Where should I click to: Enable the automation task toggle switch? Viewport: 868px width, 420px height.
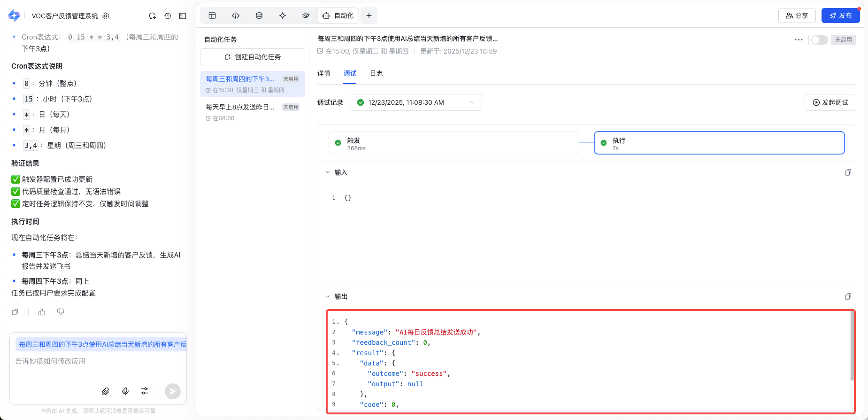[x=819, y=40]
